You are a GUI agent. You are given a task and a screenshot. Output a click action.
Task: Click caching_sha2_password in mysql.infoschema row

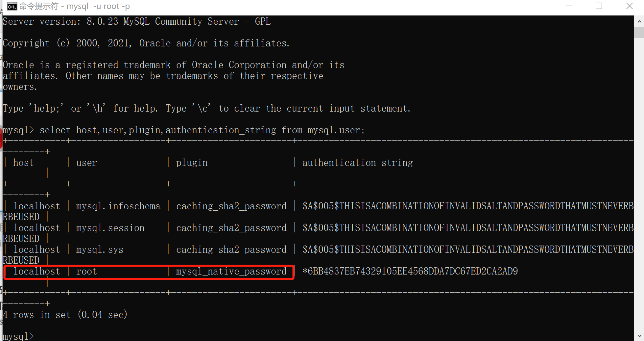231,206
